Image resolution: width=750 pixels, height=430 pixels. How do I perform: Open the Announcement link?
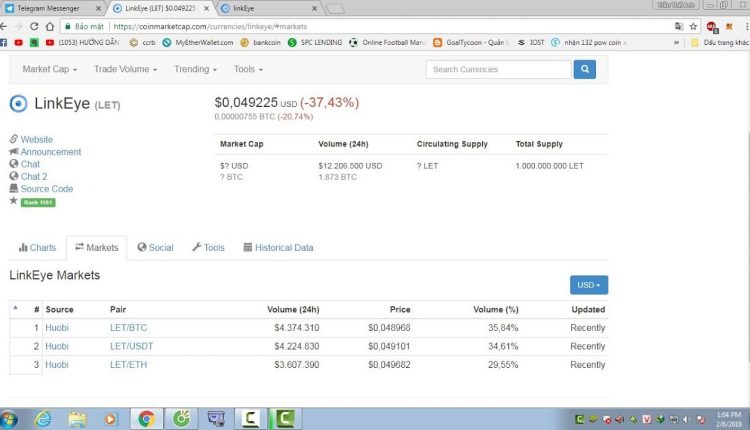pyautogui.click(x=51, y=152)
